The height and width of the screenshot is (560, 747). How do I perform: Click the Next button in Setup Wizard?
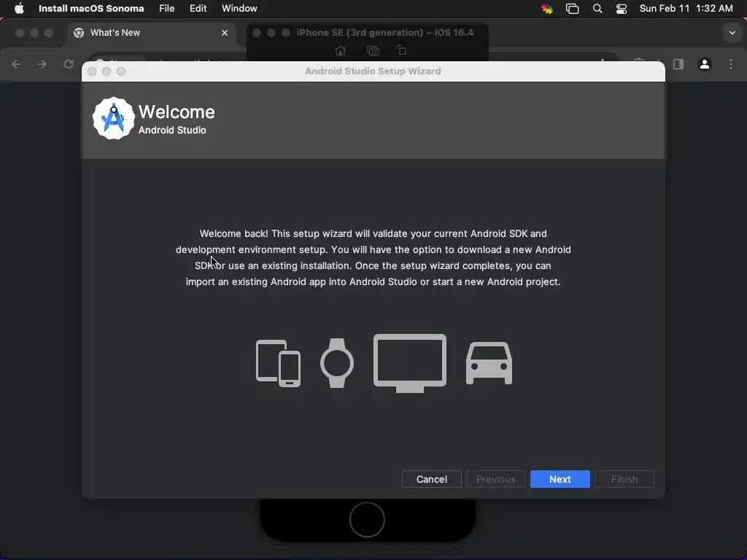coord(560,479)
